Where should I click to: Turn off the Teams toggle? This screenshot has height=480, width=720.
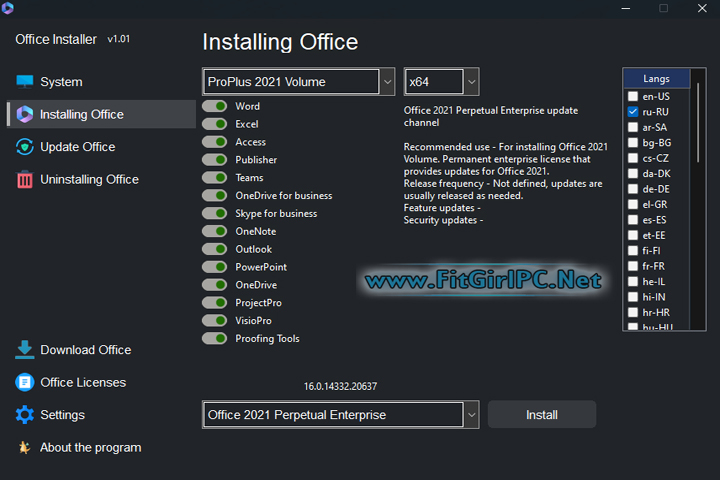[215, 178]
